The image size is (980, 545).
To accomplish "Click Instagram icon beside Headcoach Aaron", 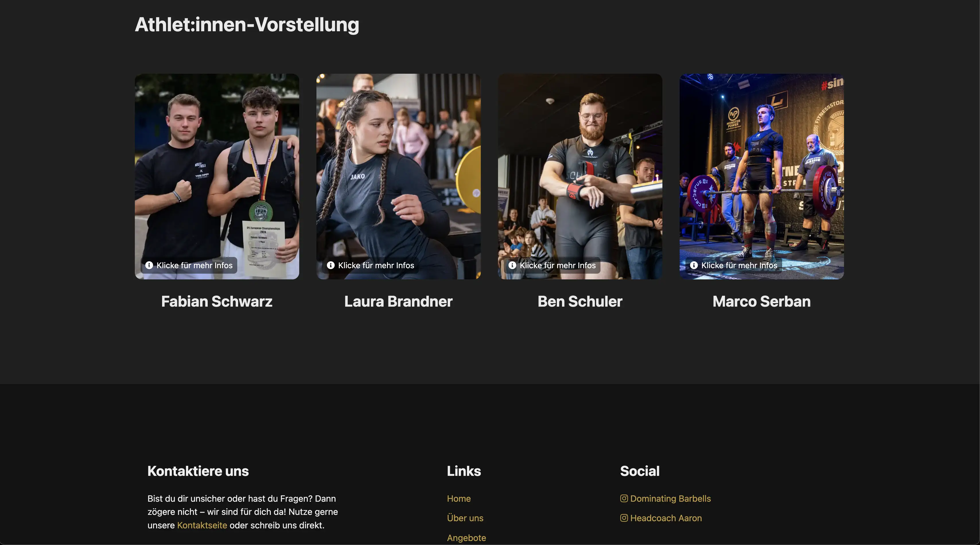I will pyautogui.click(x=624, y=518).
